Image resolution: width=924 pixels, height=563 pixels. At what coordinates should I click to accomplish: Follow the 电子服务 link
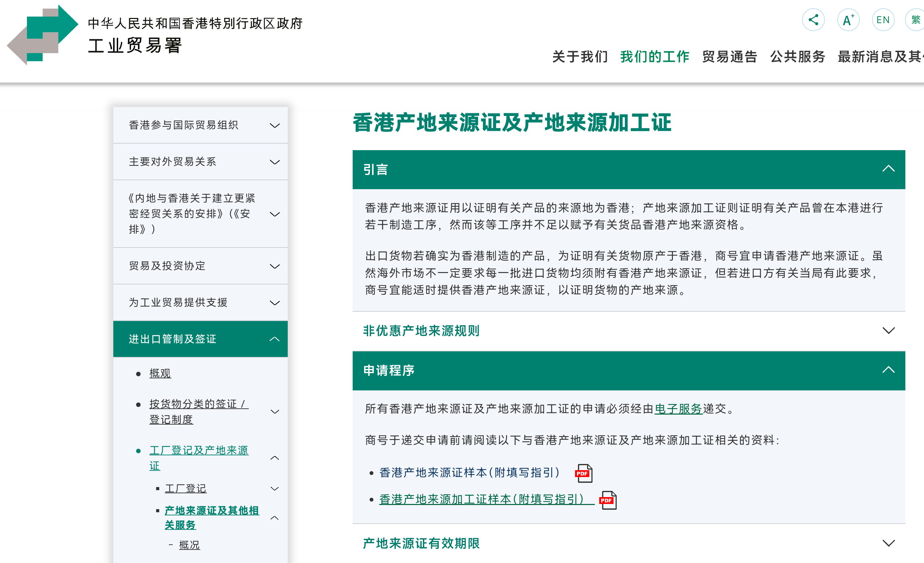tap(678, 409)
